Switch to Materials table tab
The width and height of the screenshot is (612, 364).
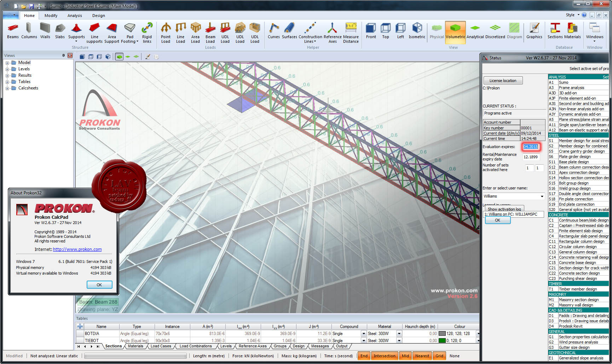(x=135, y=346)
